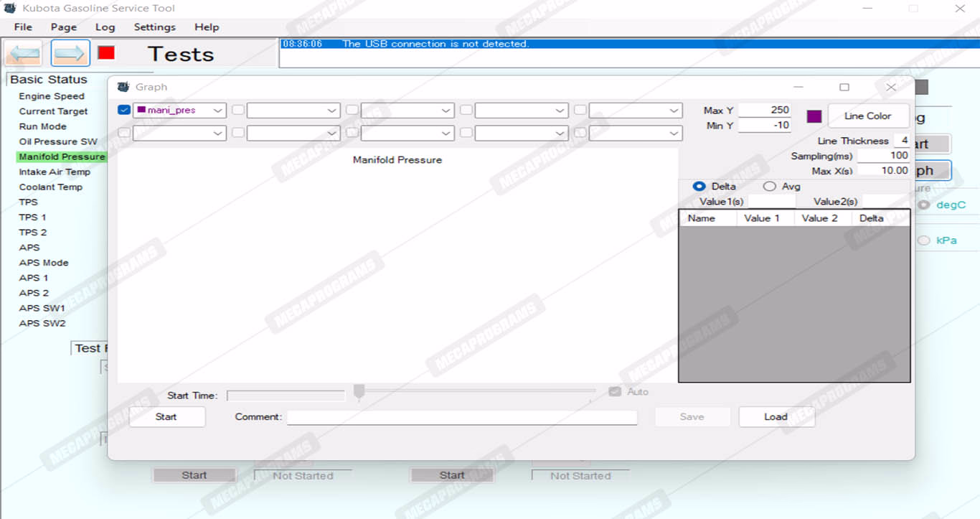Uncheck the mani_pres channel checkbox
This screenshot has width=980, height=519.
pyautogui.click(x=124, y=110)
